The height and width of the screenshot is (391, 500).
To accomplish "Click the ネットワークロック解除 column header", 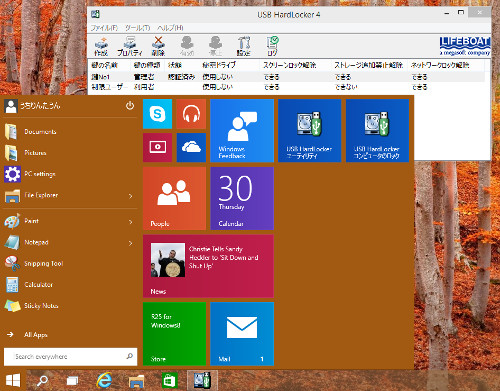I will [x=440, y=65].
